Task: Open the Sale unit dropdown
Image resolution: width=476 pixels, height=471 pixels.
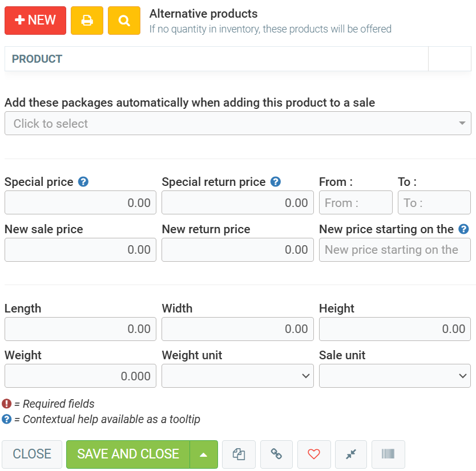Action: coord(394,376)
